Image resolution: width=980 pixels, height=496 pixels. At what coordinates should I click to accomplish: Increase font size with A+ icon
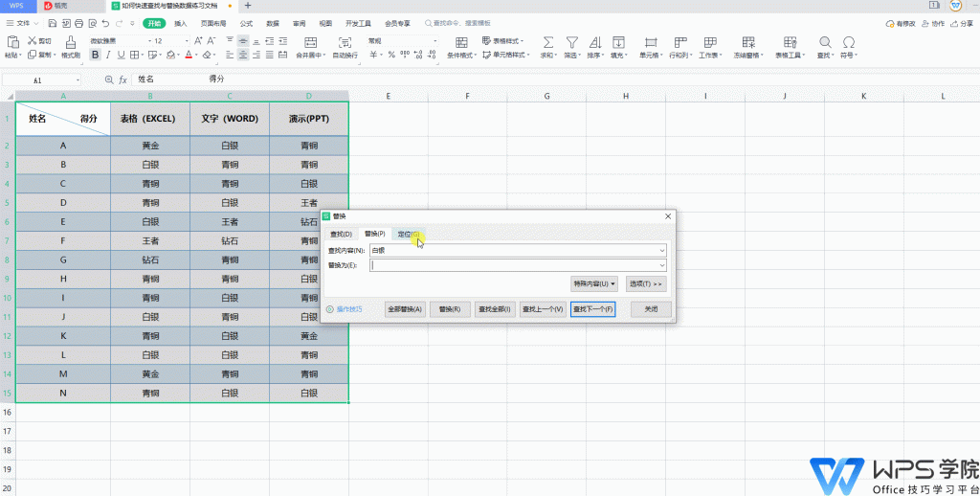(x=198, y=40)
